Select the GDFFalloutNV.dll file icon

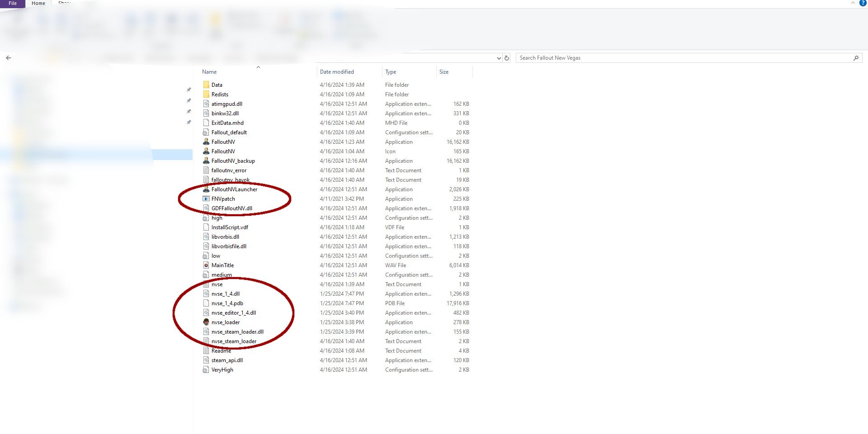pyautogui.click(x=206, y=208)
